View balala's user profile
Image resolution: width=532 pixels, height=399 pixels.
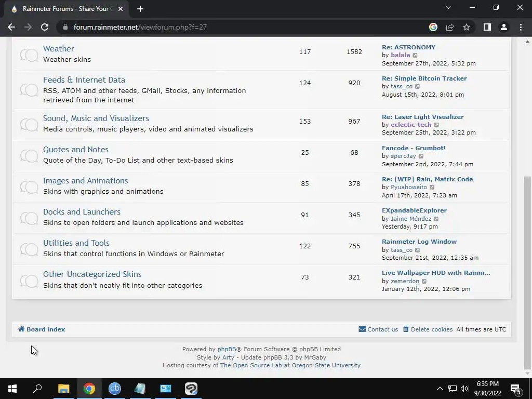[401, 55]
